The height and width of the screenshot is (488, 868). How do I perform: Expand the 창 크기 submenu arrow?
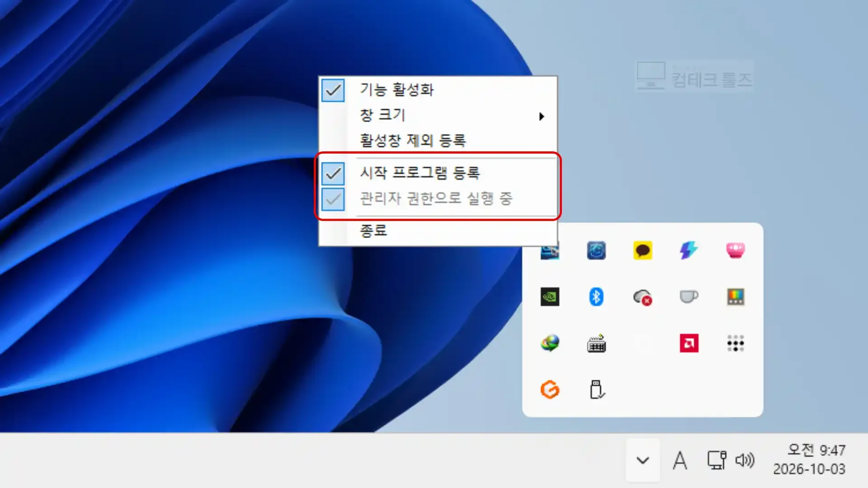tap(542, 116)
